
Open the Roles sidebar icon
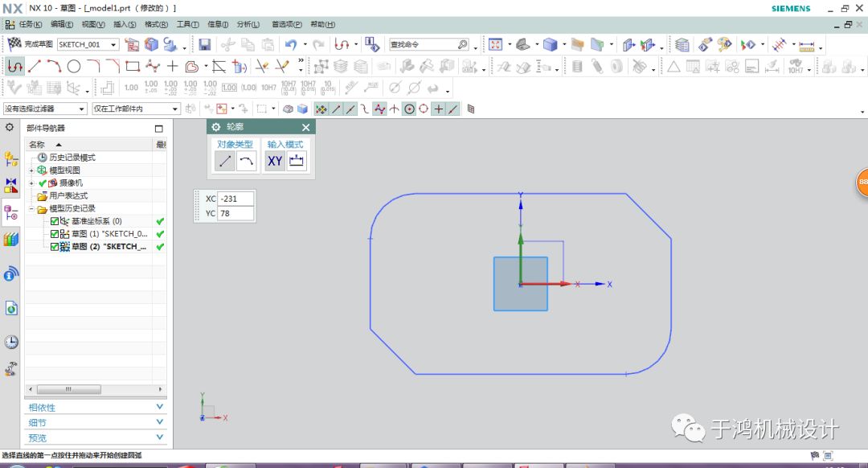(x=10, y=369)
